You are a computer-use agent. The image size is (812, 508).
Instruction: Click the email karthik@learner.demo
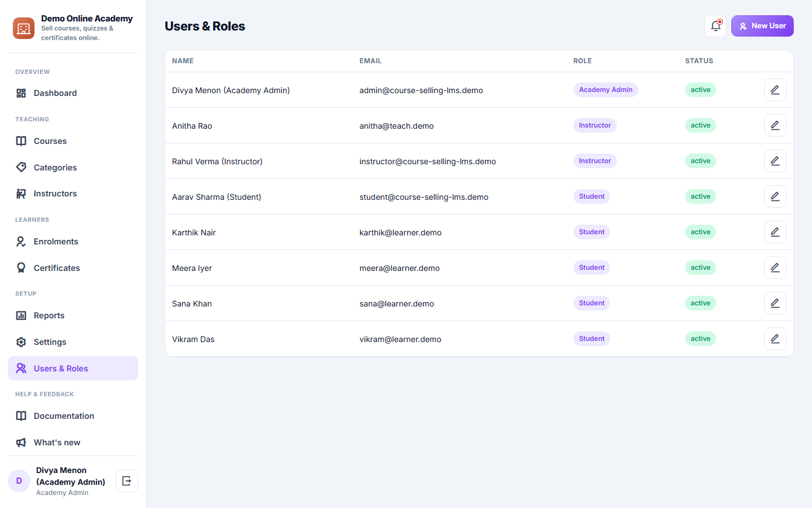[400, 233]
